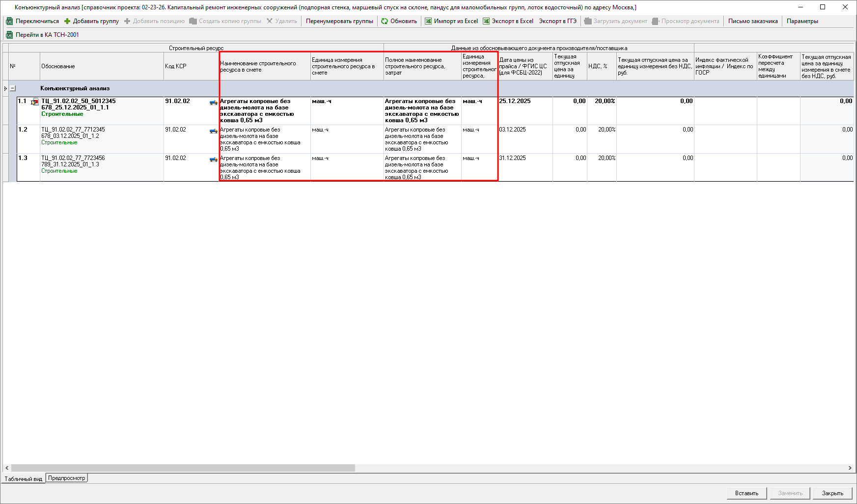Click the row indicator arrow beside the group row
857x504 pixels.
click(5, 88)
